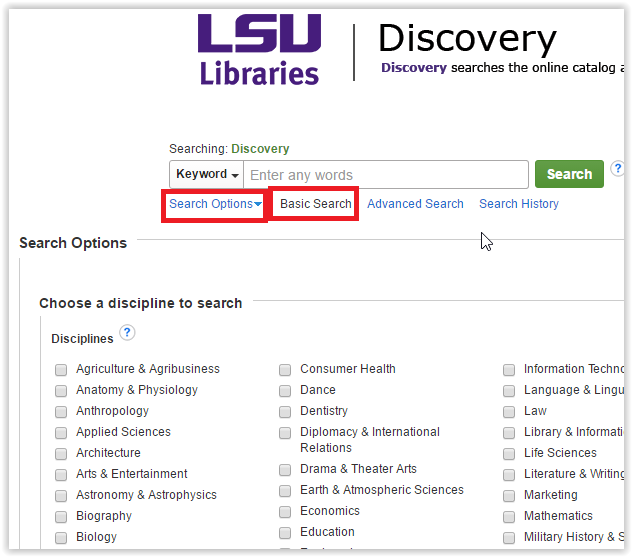Check the Literature & Writing checkbox
The width and height of the screenshot is (632, 557).
click(509, 475)
